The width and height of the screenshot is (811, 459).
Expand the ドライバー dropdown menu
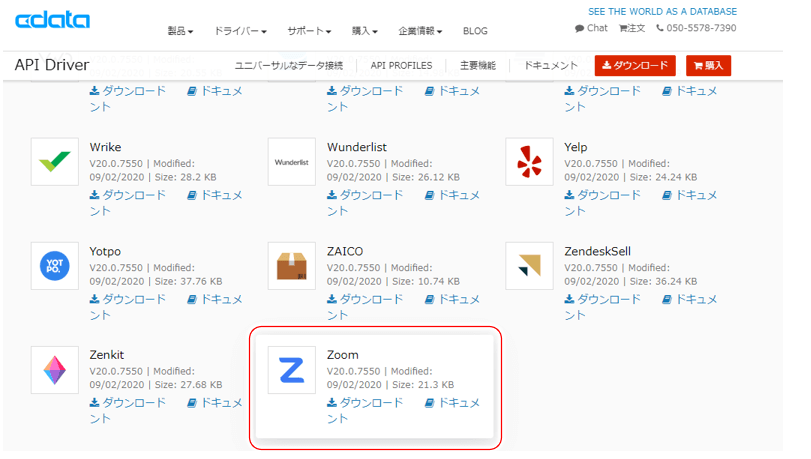[x=241, y=31]
